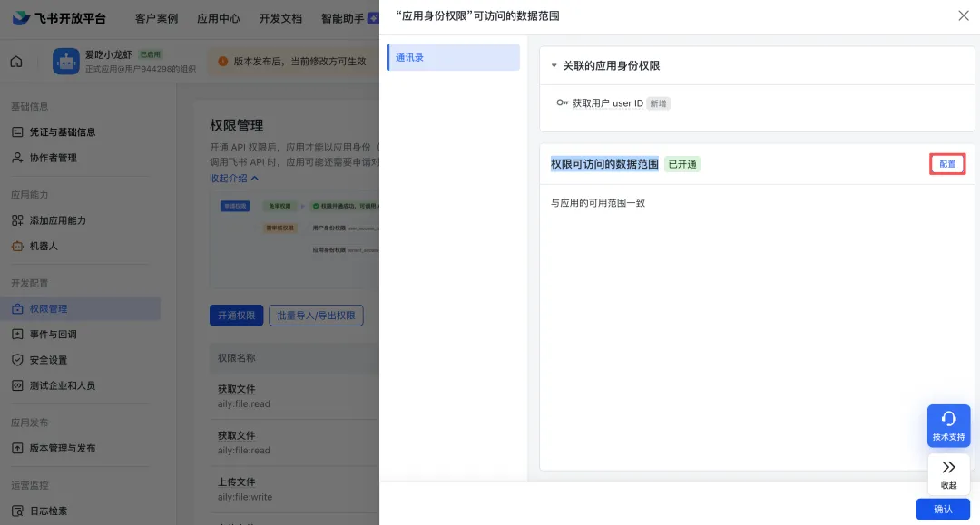Click the 权限名称 column header
The height and width of the screenshot is (525, 980).
(x=236, y=357)
